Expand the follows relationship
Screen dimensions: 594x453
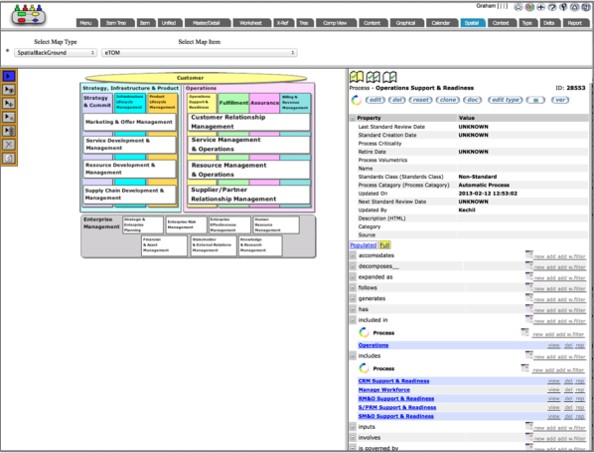pyautogui.click(x=353, y=288)
